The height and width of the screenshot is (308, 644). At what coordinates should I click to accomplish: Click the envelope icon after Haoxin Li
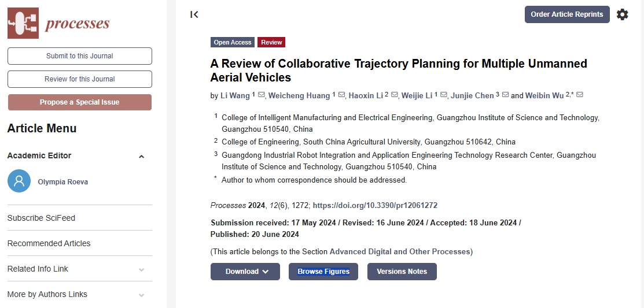395,95
